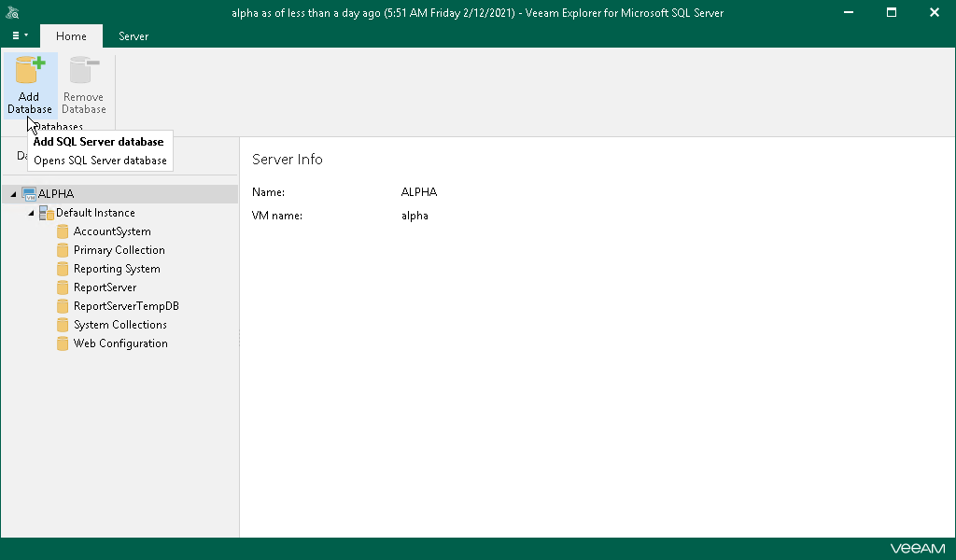This screenshot has width=956, height=560.
Task: Select the ReportServerTempDB database name
Action: [126, 306]
